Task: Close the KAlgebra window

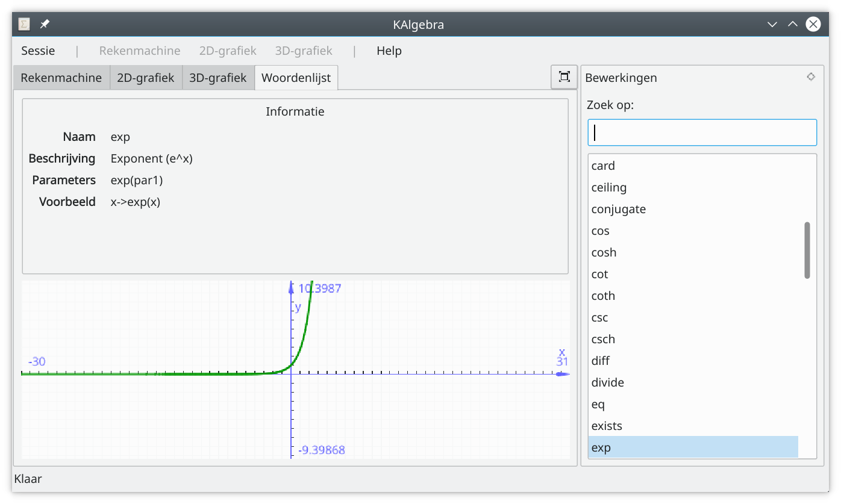Action: click(x=813, y=25)
